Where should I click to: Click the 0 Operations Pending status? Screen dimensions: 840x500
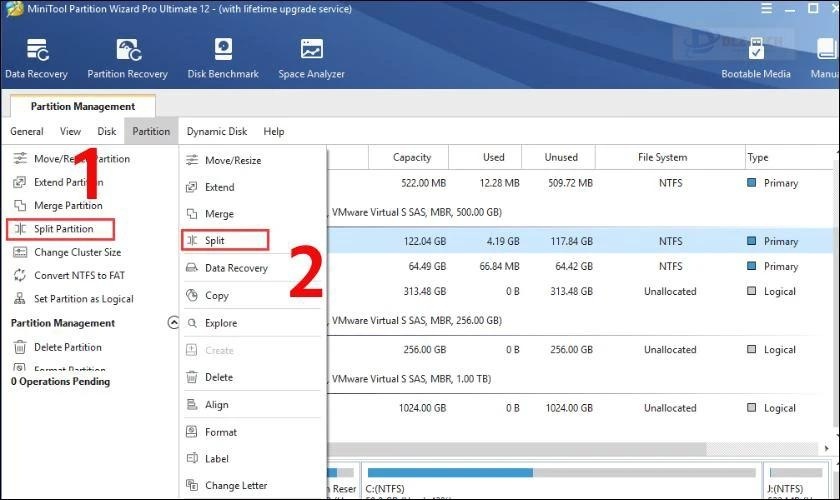61,382
